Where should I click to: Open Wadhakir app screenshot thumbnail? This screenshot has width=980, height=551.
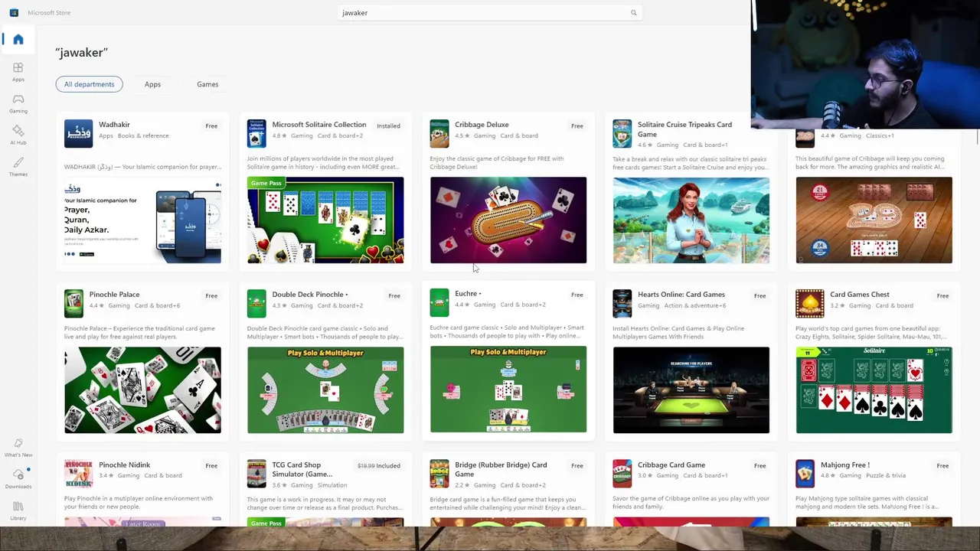point(142,220)
